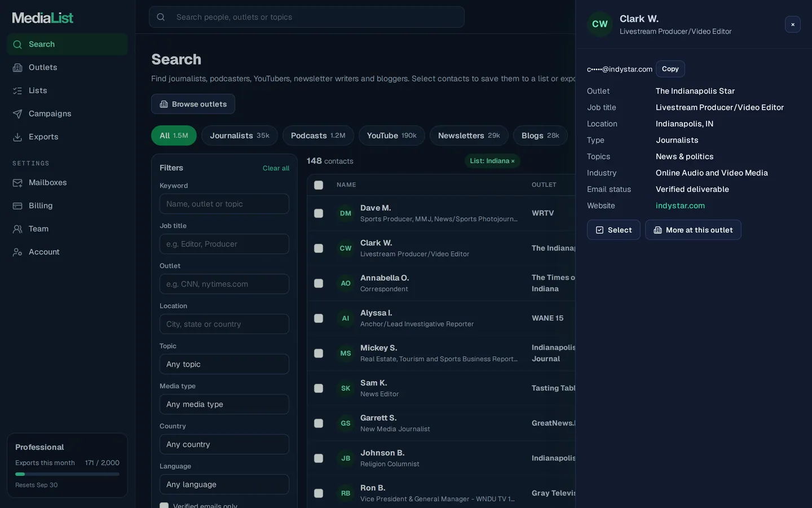812x508 pixels.
Task: Open the indystar.com website link
Action: tap(680, 206)
